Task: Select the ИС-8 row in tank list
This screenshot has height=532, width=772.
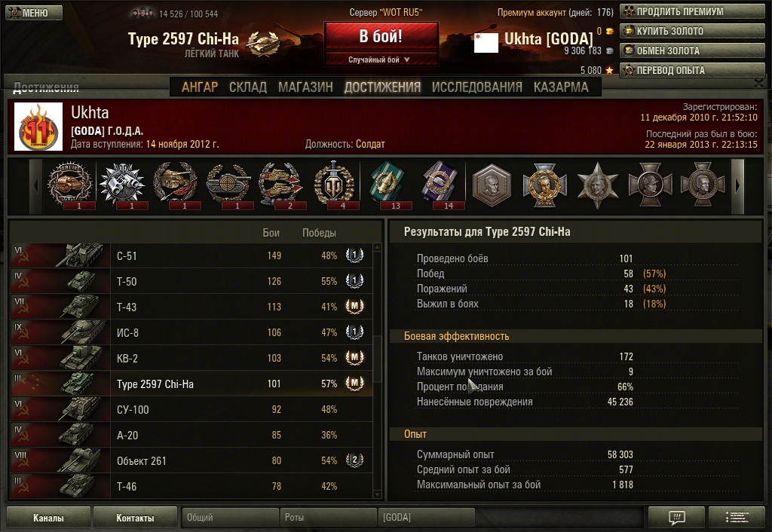Action: coord(191,332)
